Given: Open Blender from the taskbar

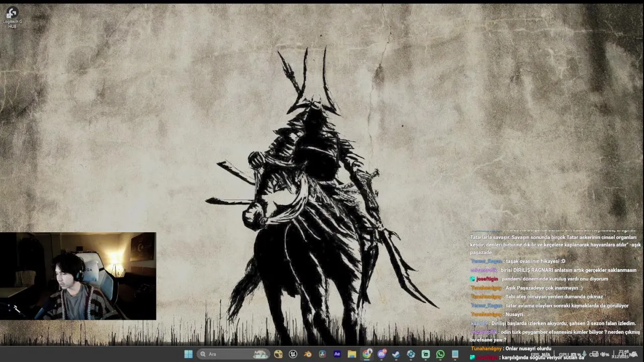Looking at the screenshot, I should [307, 354].
